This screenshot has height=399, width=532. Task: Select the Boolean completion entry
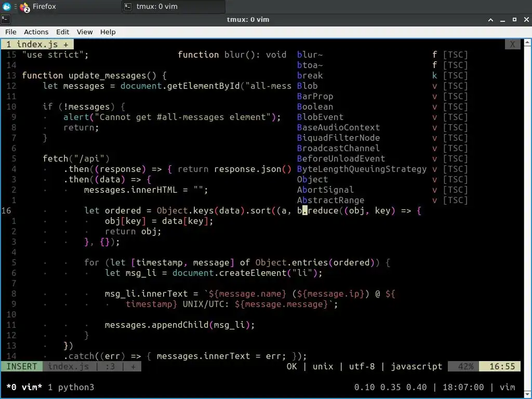tap(382, 107)
